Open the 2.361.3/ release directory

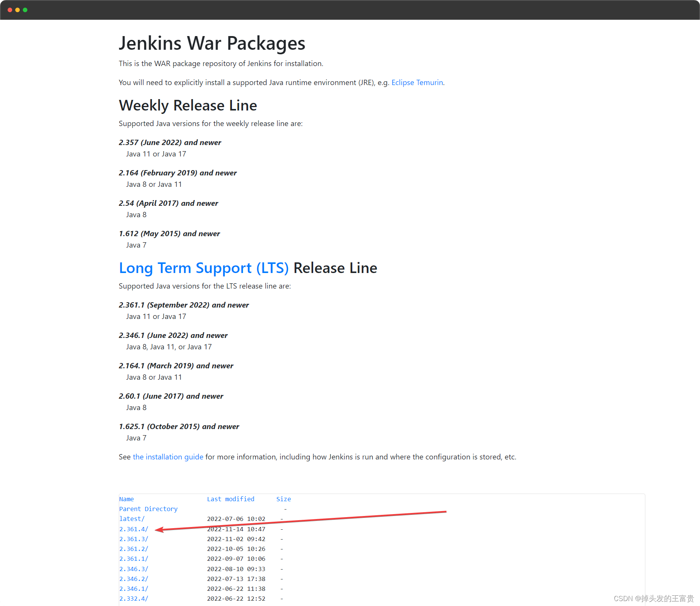(x=133, y=538)
